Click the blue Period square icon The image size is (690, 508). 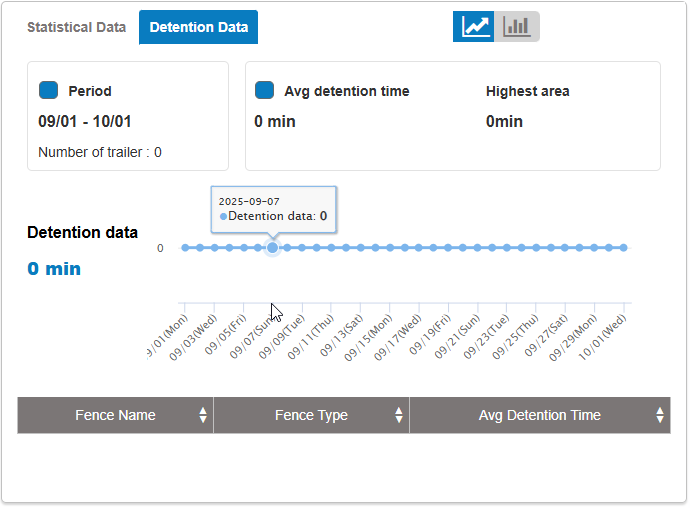tap(48, 91)
